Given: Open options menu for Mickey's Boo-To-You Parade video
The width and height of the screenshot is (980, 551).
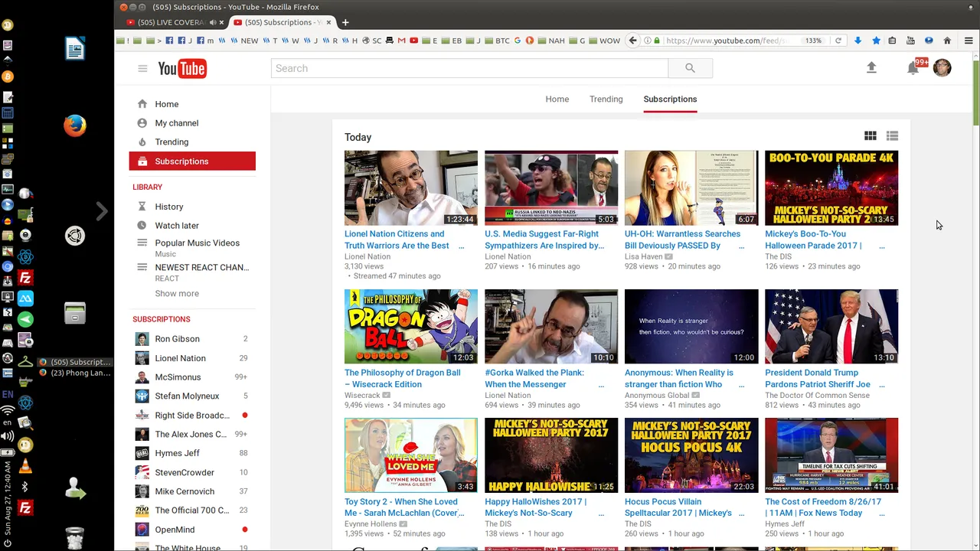Looking at the screenshot, I should click(881, 246).
